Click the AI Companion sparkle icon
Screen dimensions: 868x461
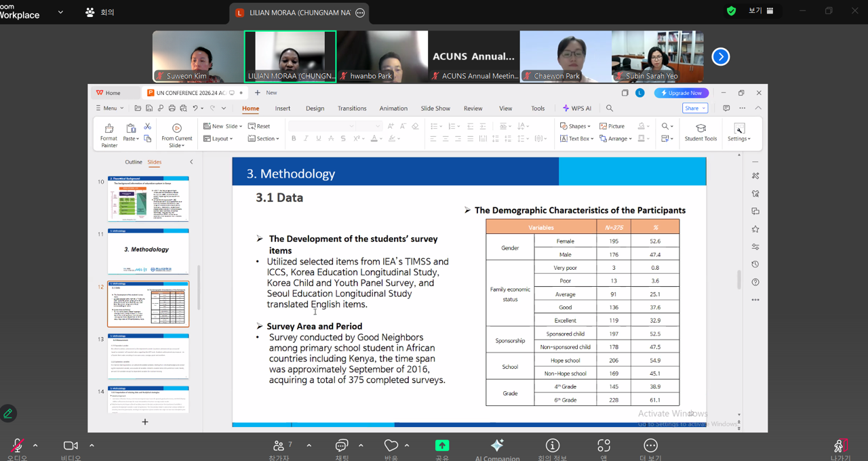(x=496, y=445)
